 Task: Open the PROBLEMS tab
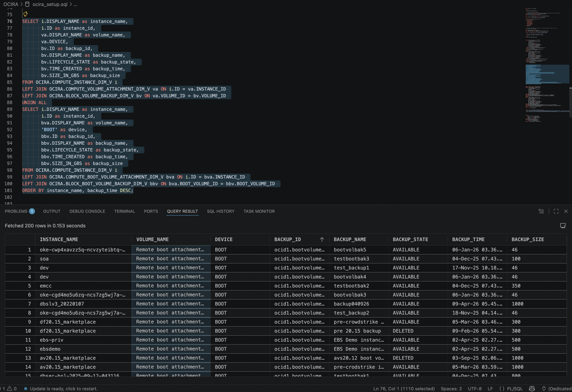(16, 211)
